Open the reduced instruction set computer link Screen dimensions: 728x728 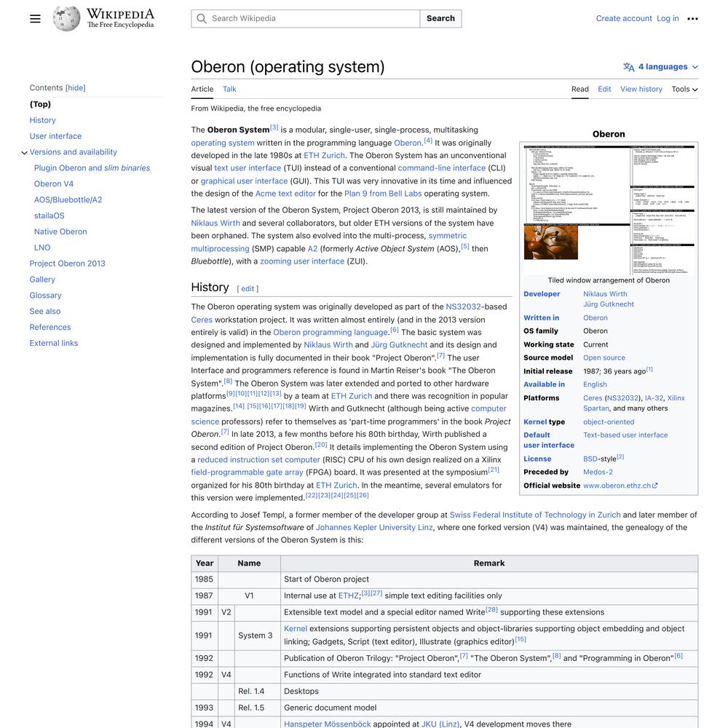(258, 459)
